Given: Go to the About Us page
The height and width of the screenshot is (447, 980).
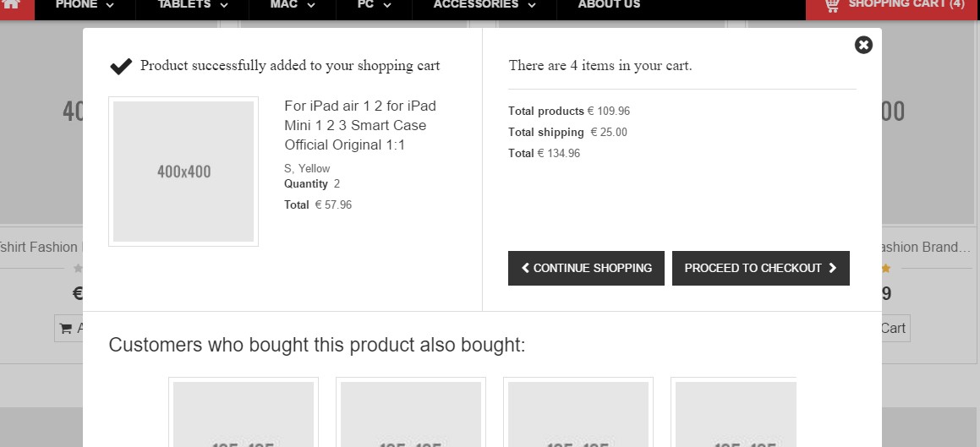Looking at the screenshot, I should pyautogui.click(x=609, y=5).
